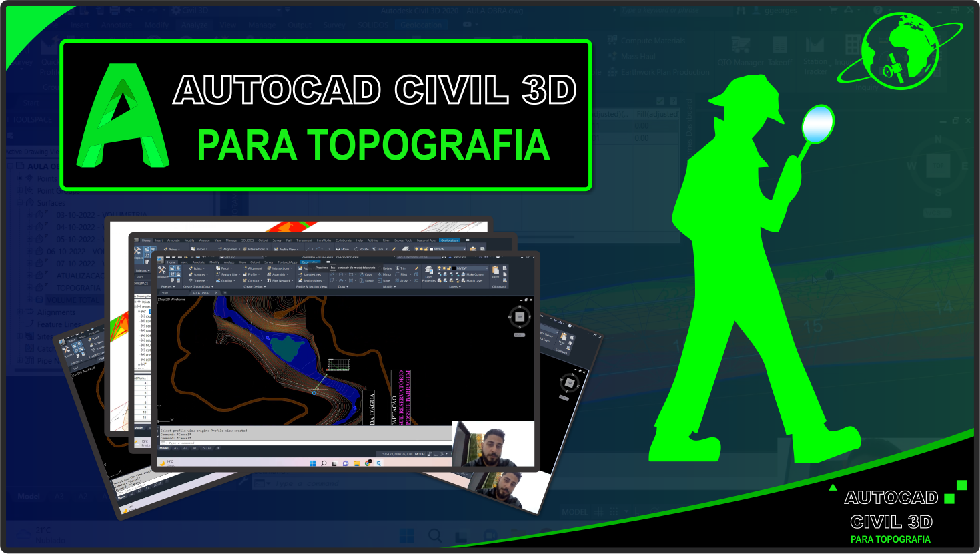The width and height of the screenshot is (980, 554).
Task: Switch to the Analyze ribbon tab
Action: [229, 262]
